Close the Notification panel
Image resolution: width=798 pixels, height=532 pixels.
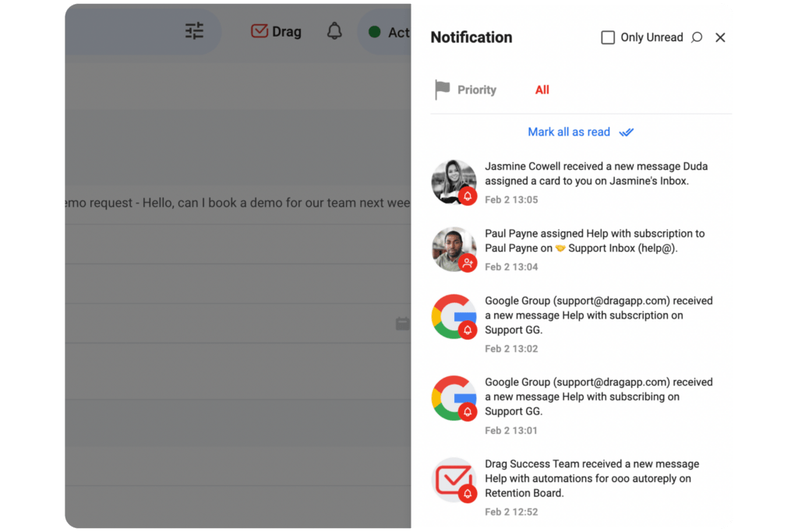720,37
